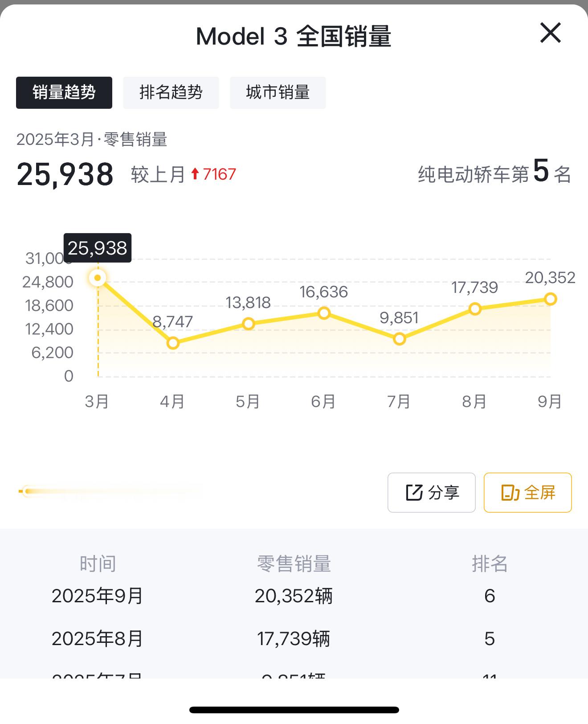Click the 12,400 y-axis label
The image size is (588, 724).
(x=49, y=329)
